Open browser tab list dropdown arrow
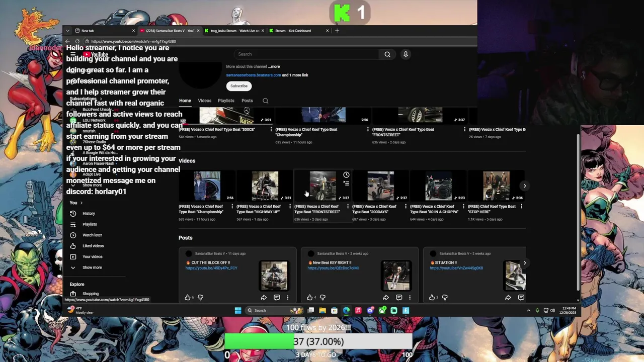The image size is (644, 362). click(x=68, y=31)
